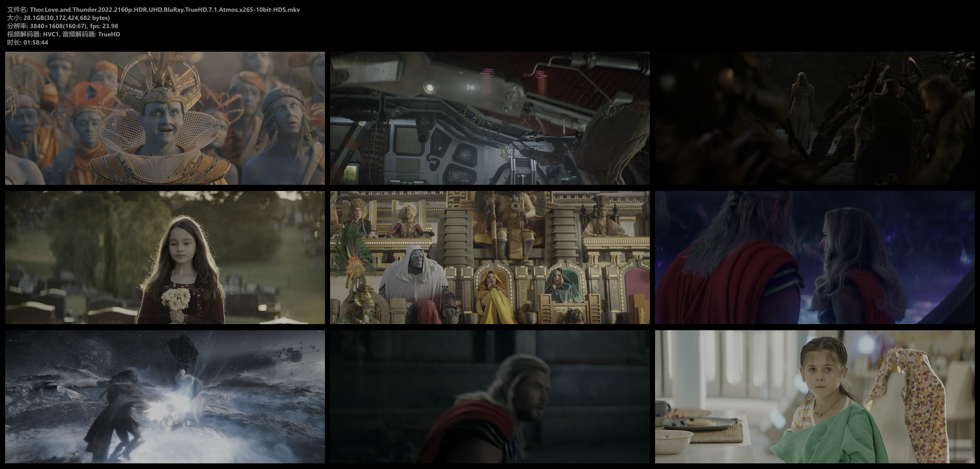
Task: Click the 3840×1608 resolution line
Action: (63, 26)
